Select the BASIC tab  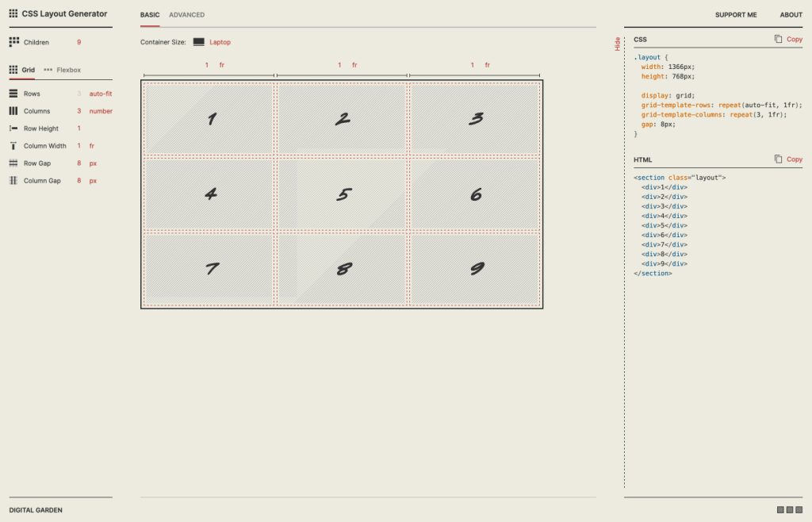tap(150, 14)
